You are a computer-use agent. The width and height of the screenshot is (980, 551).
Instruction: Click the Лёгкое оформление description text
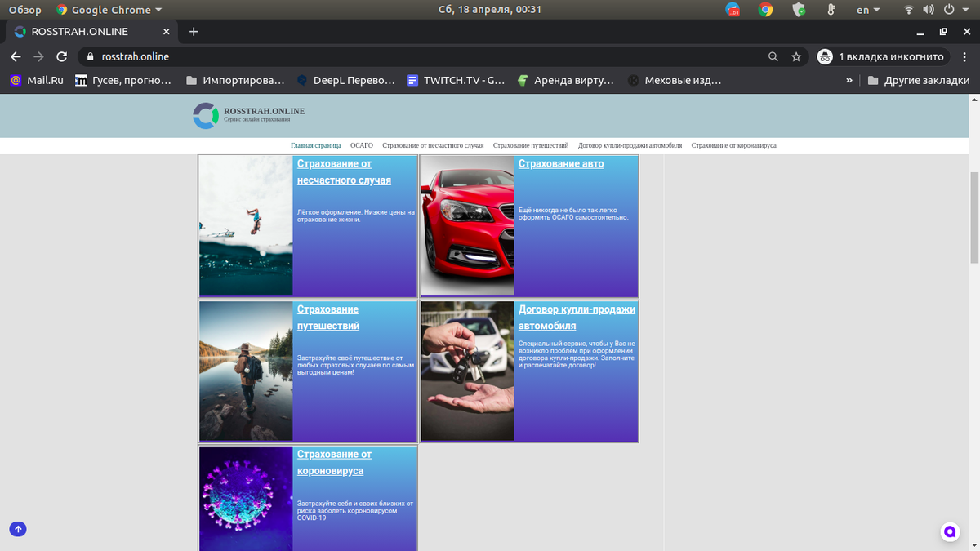tap(356, 216)
